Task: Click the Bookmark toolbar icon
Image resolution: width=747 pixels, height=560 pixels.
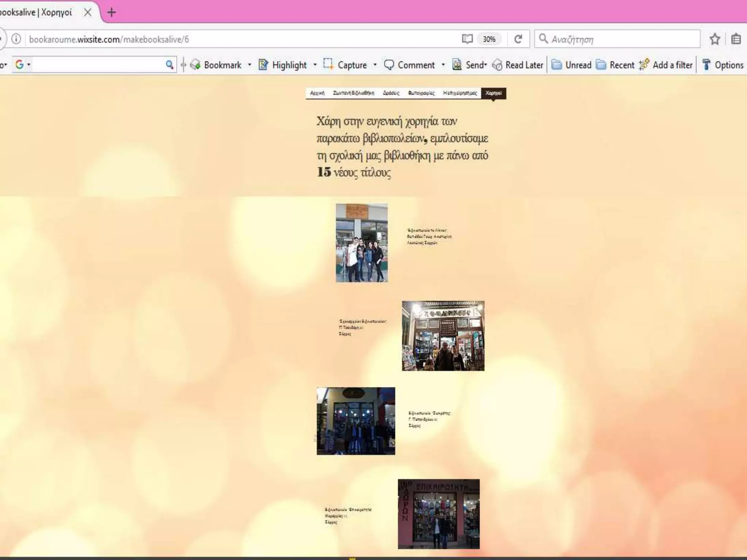Action: [196, 65]
